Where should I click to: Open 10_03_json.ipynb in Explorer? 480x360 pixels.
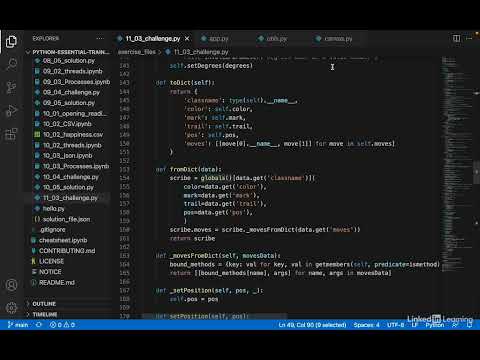coord(67,156)
